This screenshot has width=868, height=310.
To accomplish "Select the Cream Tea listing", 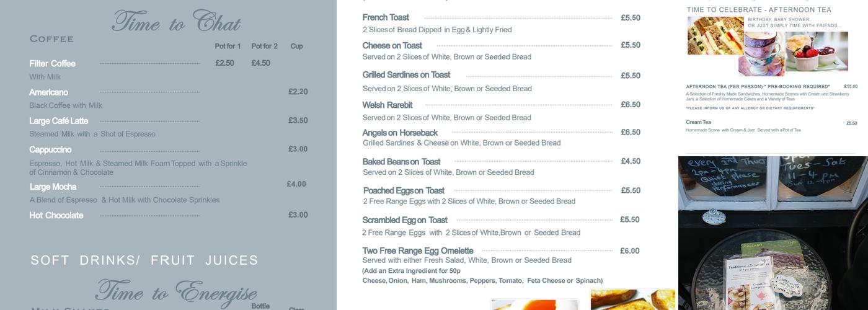I will [x=698, y=122].
